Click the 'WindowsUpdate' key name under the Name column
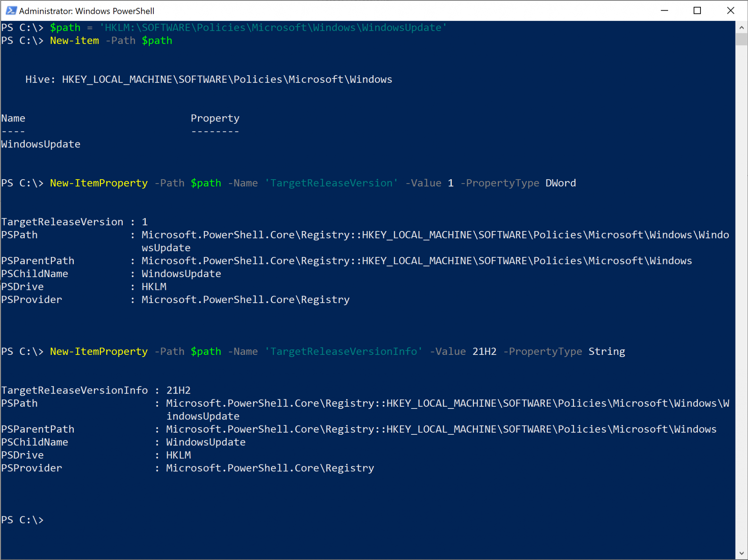The width and height of the screenshot is (748, 560). 41,144
